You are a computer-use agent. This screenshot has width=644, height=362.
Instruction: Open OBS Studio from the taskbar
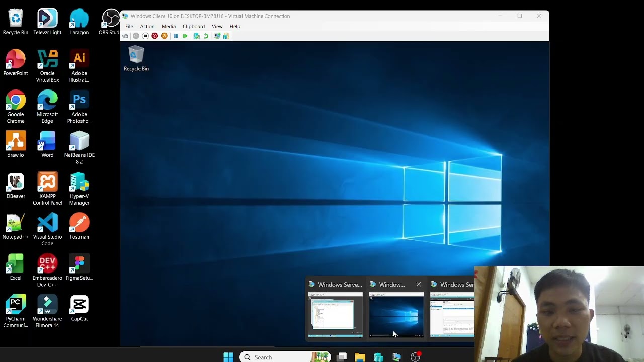415,357
